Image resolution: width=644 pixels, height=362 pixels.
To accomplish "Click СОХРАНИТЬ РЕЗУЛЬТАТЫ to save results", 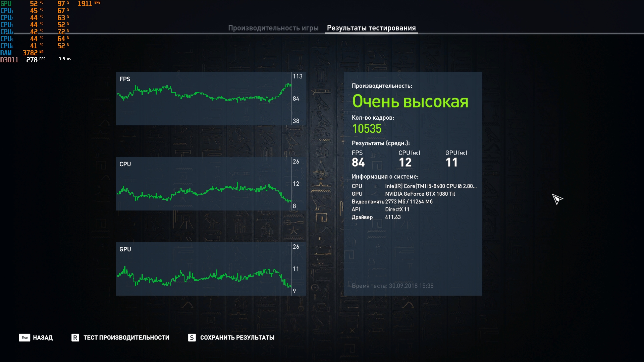I will (x=237, y=338).
